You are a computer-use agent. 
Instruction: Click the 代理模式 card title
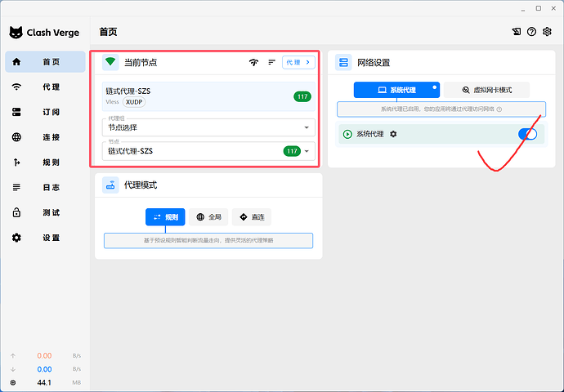(141, 185)
